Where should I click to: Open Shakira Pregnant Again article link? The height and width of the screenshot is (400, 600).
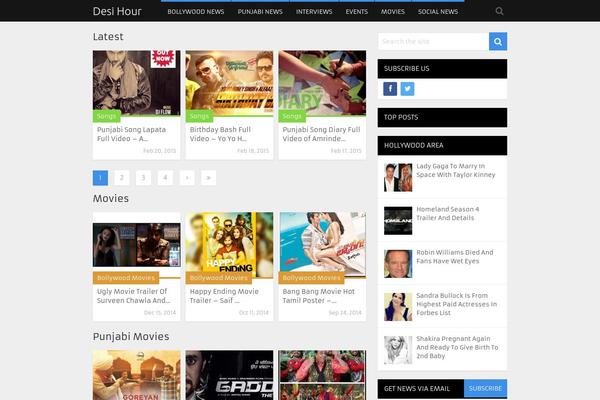457,348
